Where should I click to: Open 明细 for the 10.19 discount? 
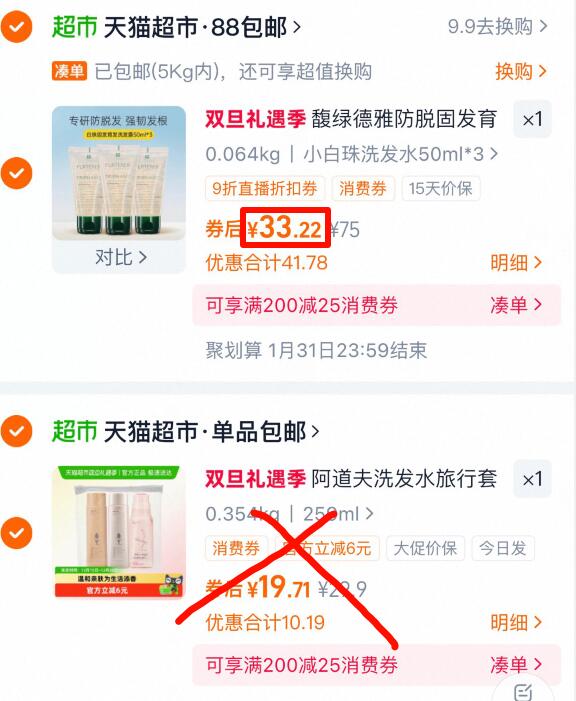(x=516, y=622)
